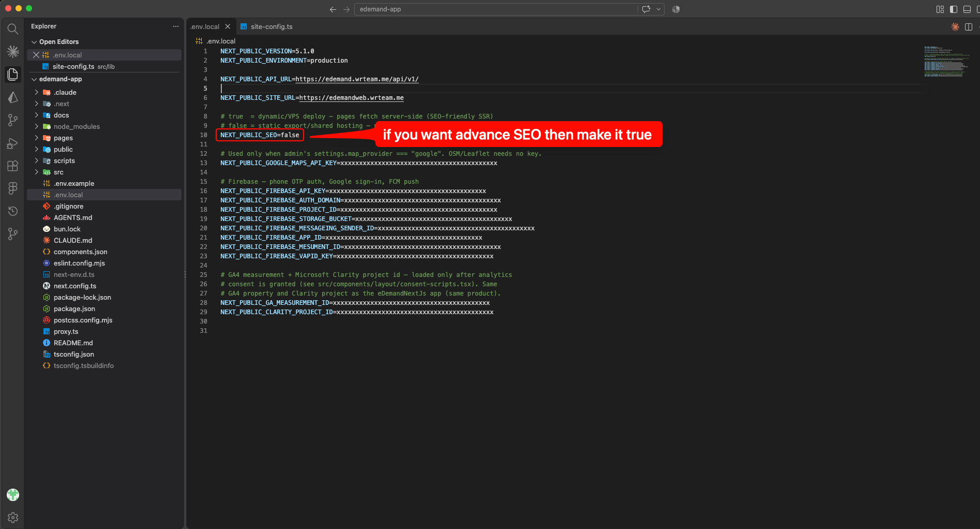Go back with the left arrow
The height and width of the screenshot is (529, 980).
(x=333, y=9)
